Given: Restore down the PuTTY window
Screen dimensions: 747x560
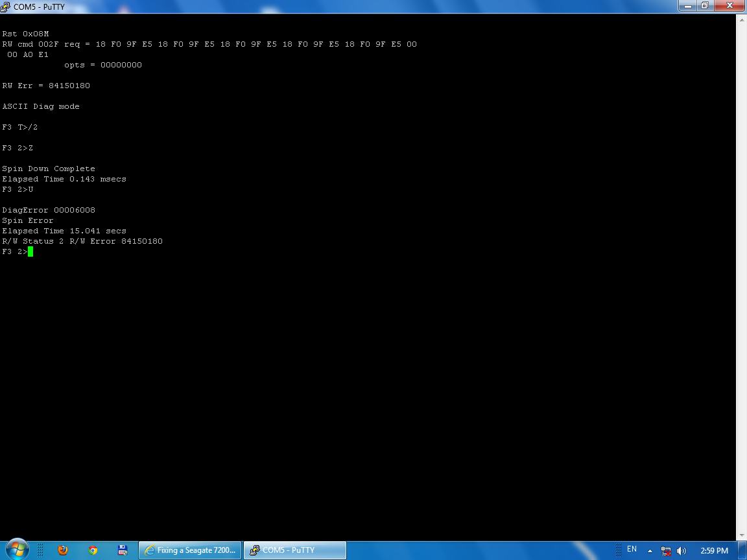Looking at the screenshot, I should [705, 6].
